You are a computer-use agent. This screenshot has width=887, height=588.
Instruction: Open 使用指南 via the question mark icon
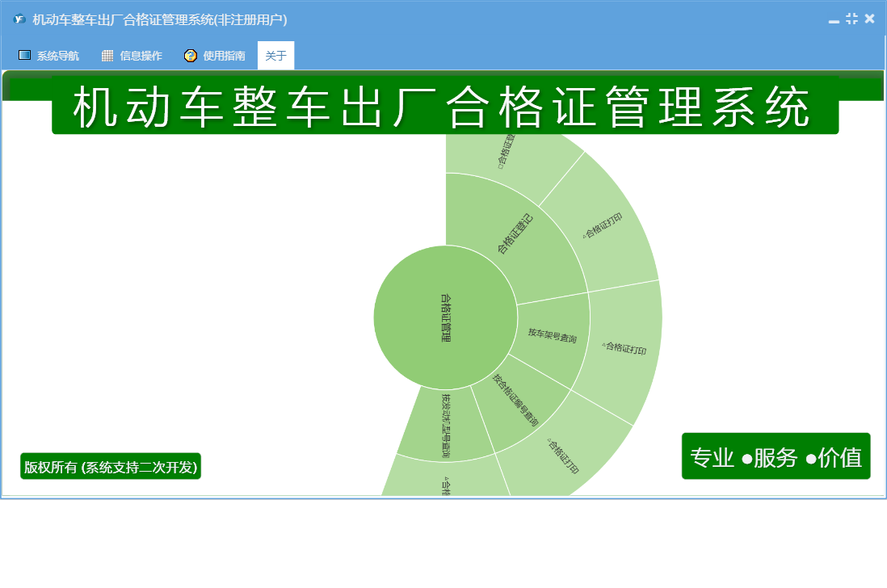191,56
